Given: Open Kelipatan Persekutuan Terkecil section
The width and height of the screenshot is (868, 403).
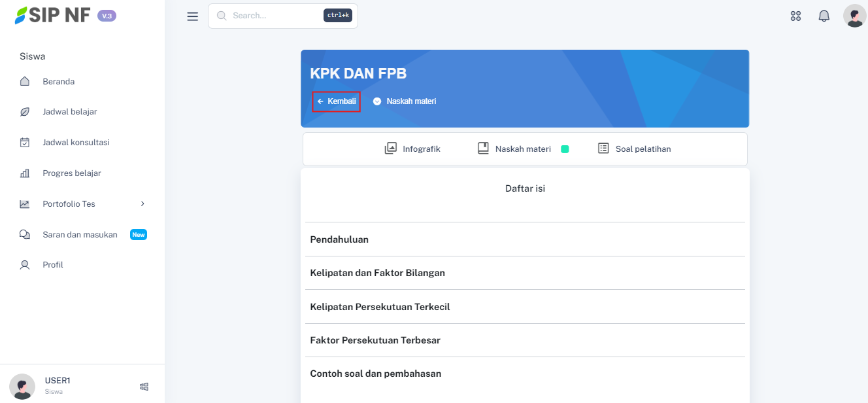Looking at the screenshot, I should (380, 307).
